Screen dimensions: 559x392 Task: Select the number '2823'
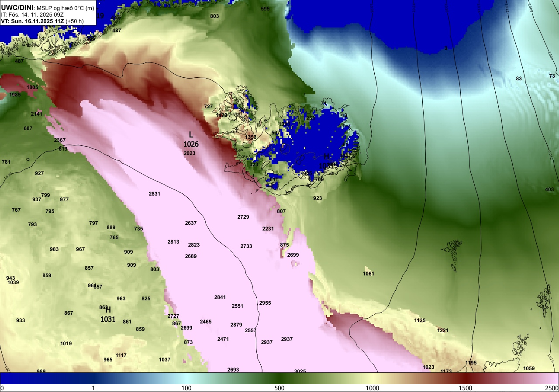pos(194,245)
